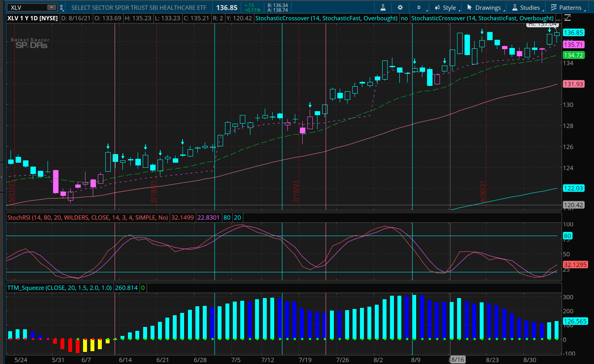
Task: Open chart settings gear icon
Action: [400, 7]
